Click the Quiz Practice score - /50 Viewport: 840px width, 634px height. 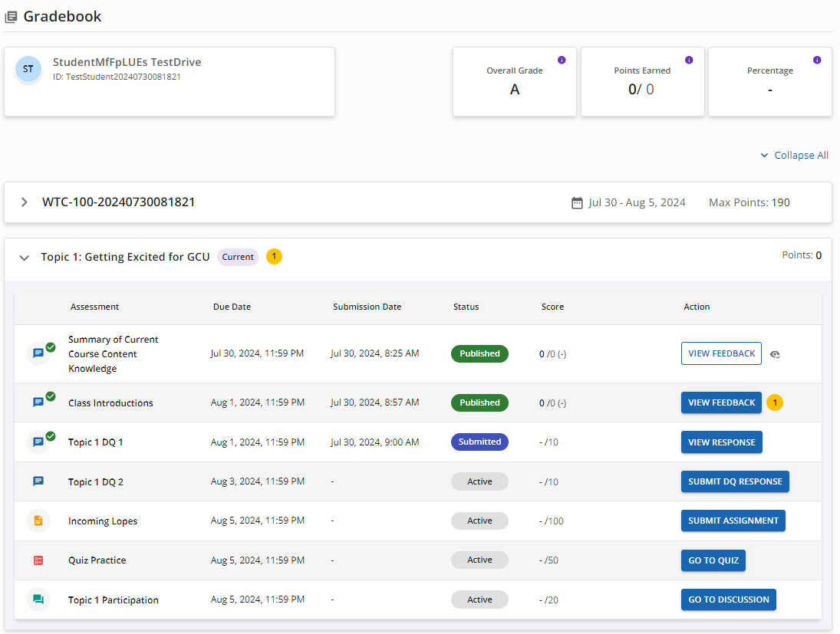click(548, 560)
